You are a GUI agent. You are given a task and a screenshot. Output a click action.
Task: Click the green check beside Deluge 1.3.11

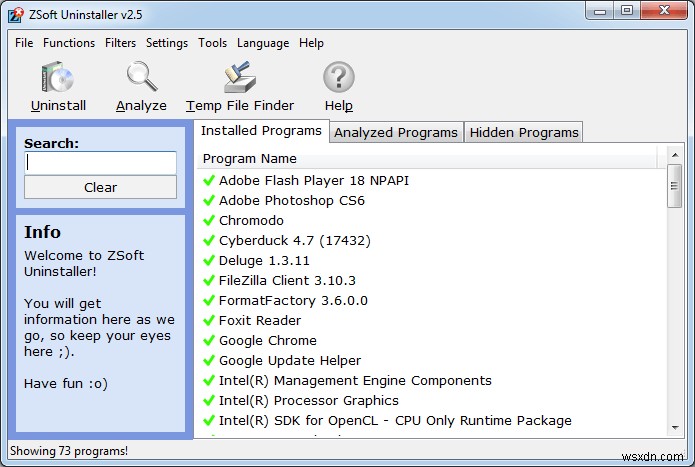209,260
